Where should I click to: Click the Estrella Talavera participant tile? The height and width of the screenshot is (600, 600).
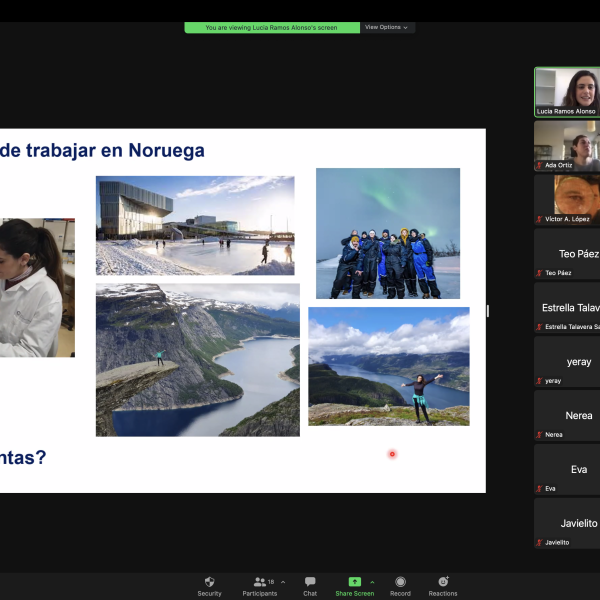pyautogui.click(x=567, y=307)
